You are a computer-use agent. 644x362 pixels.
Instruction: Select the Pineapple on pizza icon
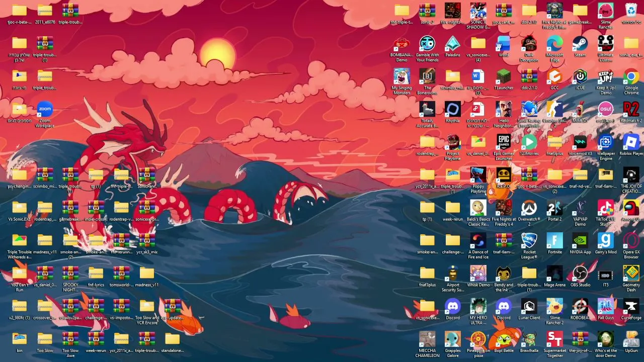(x=478, y=339)
